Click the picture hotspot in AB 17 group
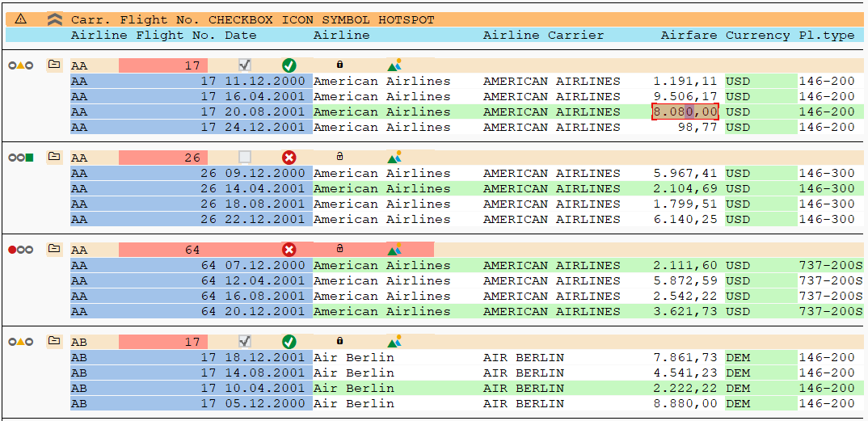Image resolution: width=868 pixels, height=421 pixels. [394, 342]
